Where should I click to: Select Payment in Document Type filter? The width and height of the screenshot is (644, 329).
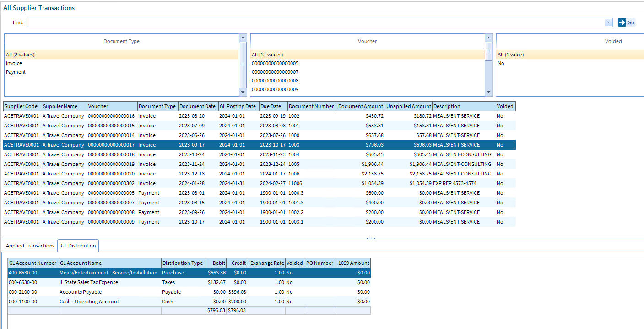click(x=121, y=72)
